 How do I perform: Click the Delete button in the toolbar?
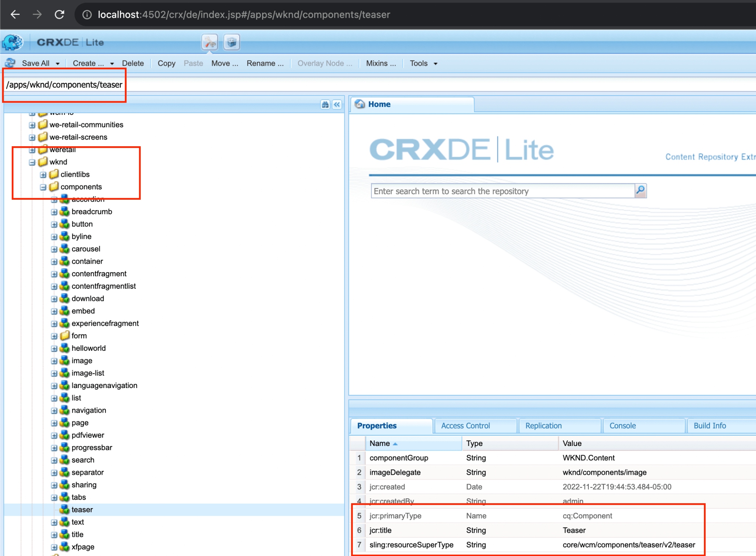click(133, 63)
